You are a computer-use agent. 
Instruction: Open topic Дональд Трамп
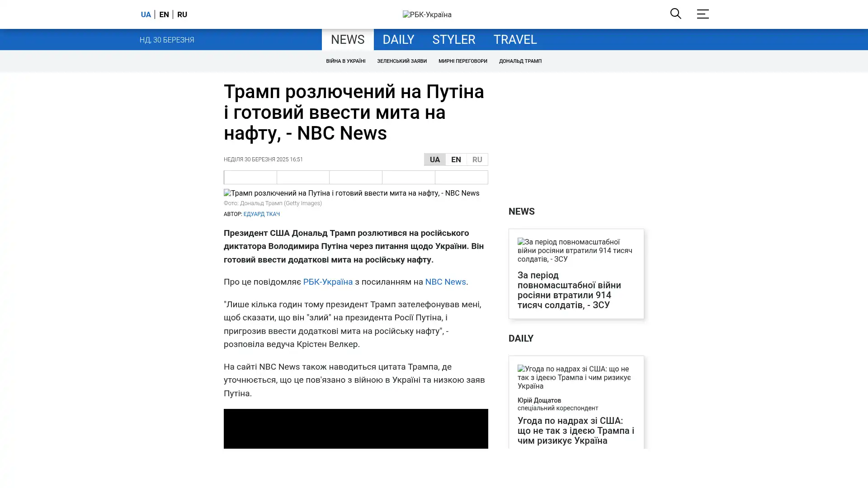point(520,61)
